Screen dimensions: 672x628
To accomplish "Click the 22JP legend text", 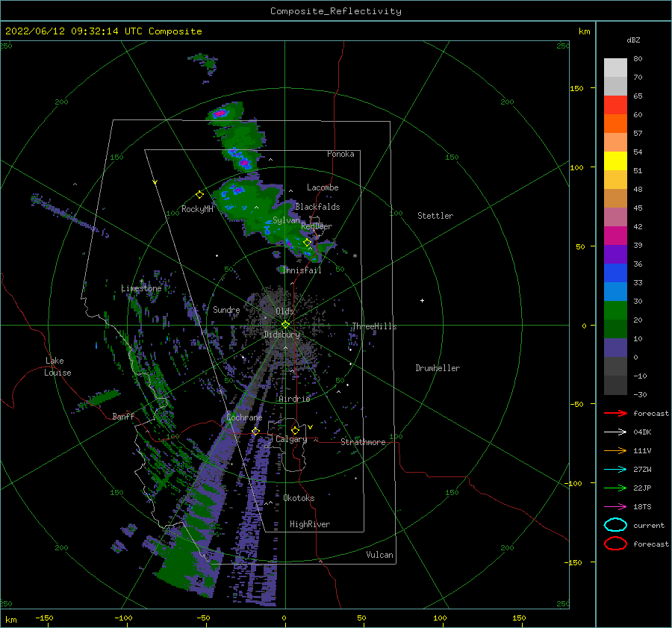I will pos(642,488).
